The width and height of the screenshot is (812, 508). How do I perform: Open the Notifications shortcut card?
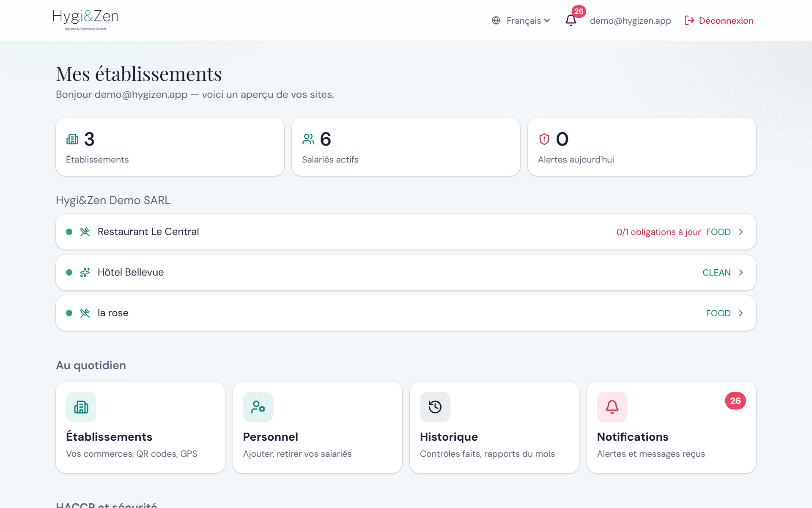[x=671, y=427]
